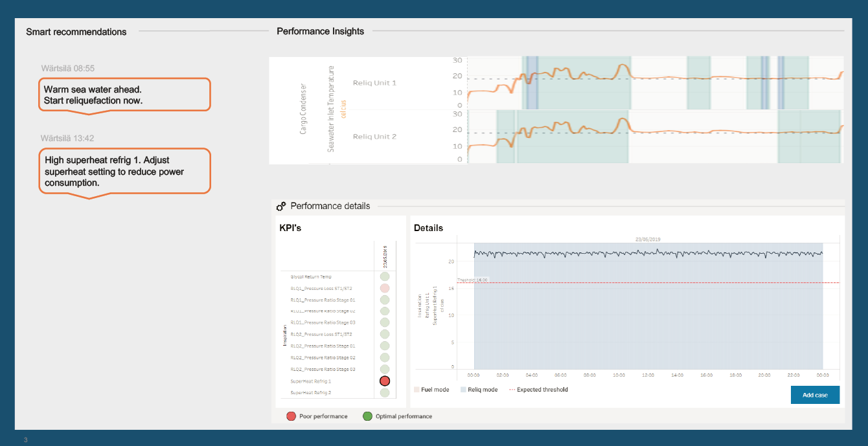Click the RLQ2_Pressure Ratio Stage 03 status dot
868x446 pixels.
click(x=385, y=369)
